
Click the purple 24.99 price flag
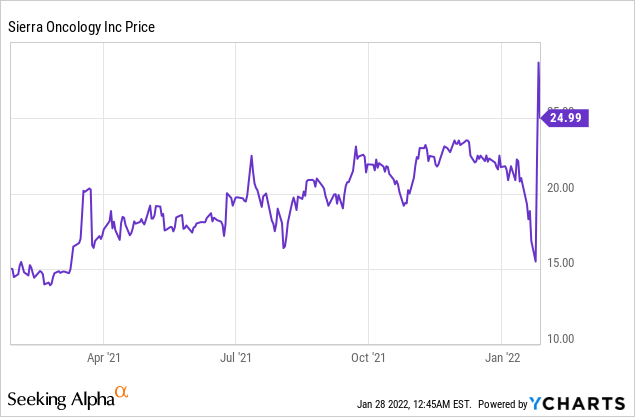[x=565, y=118]
